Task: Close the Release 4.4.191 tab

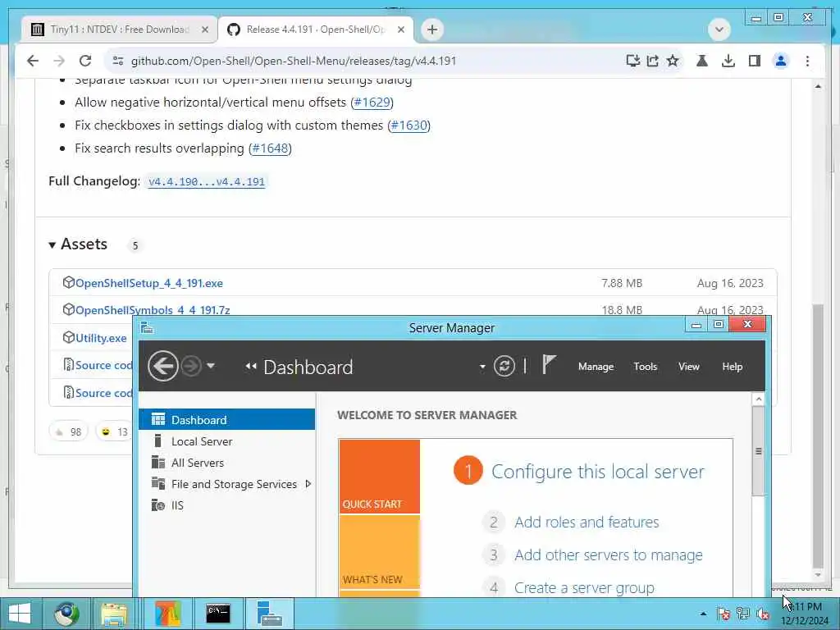Action: pyautogui.click(x=400, y=30)
